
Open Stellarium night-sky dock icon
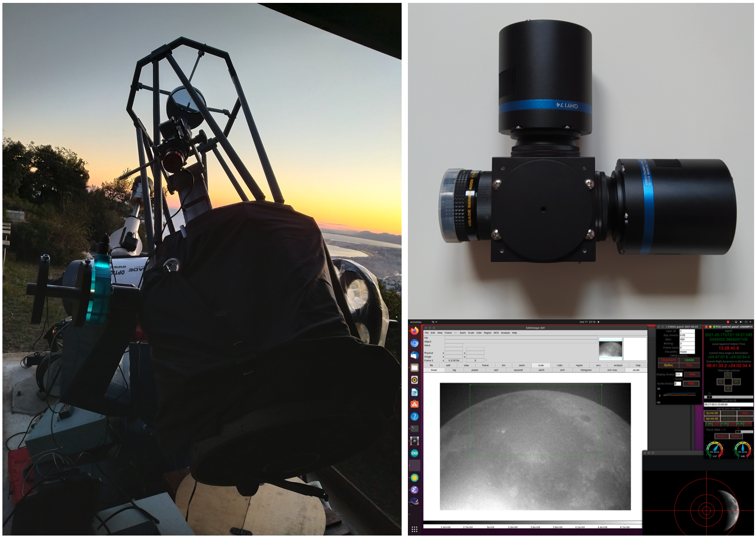[x=414, y=502]
